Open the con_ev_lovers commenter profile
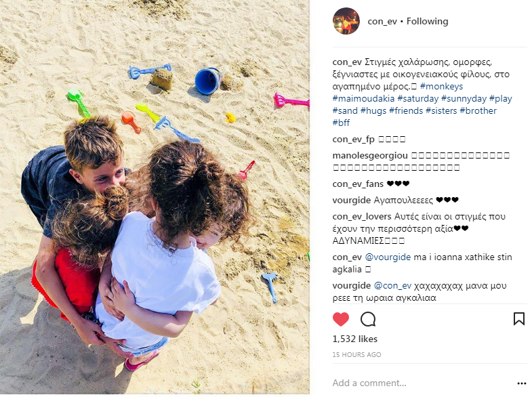This screenshot has height=399, width=532. (362, 217)
